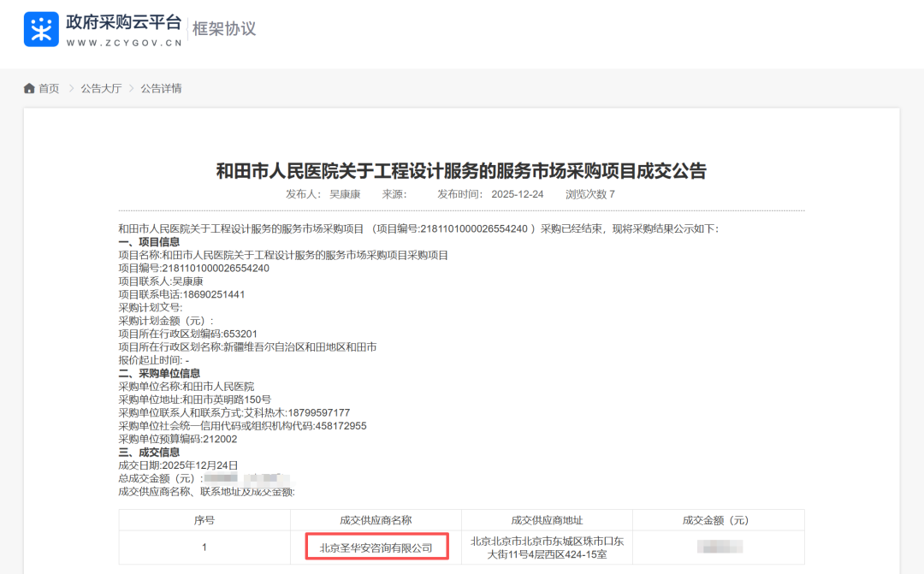Click the 框架协议 header label

tap(224, 29)
